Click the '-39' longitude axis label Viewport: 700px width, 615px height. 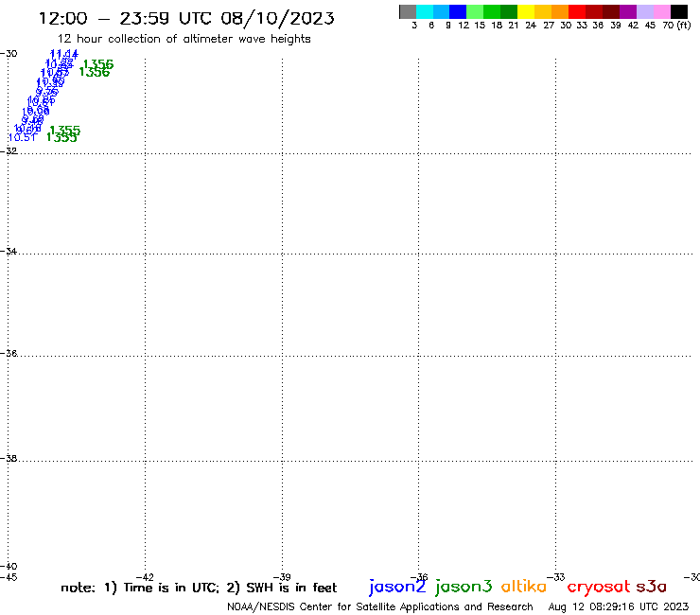point(282,577)
